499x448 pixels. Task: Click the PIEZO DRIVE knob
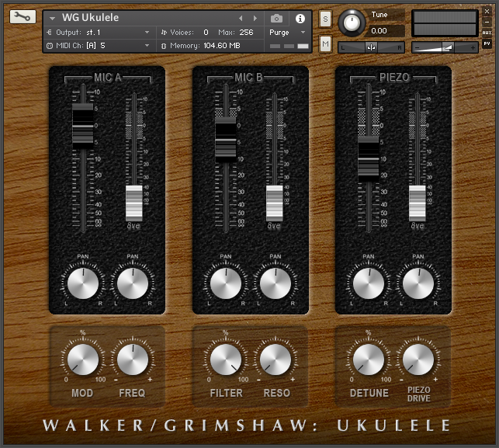418,359
